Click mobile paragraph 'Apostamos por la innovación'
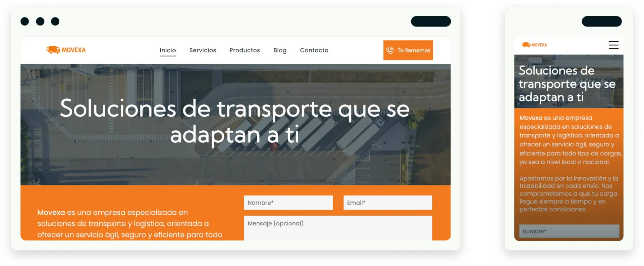Viewport: 644px width, 266px height. coord(569,194)
